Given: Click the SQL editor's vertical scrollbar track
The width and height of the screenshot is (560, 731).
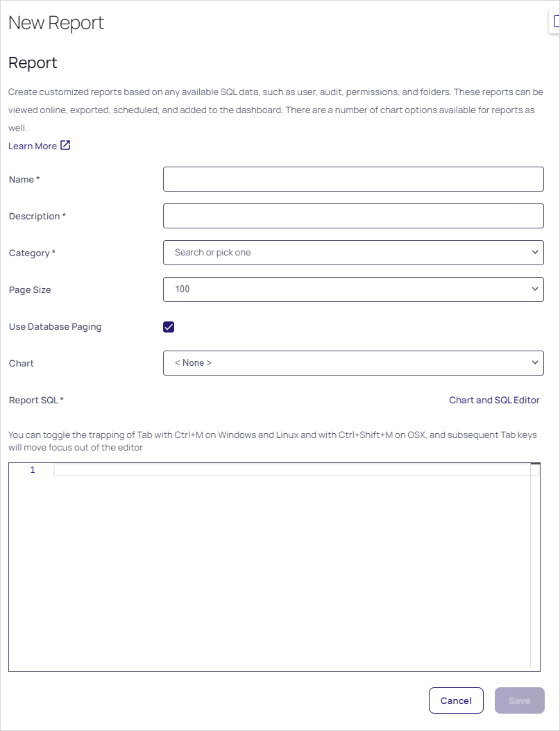Looking at the screenshot, I should [x=535, y=569].
